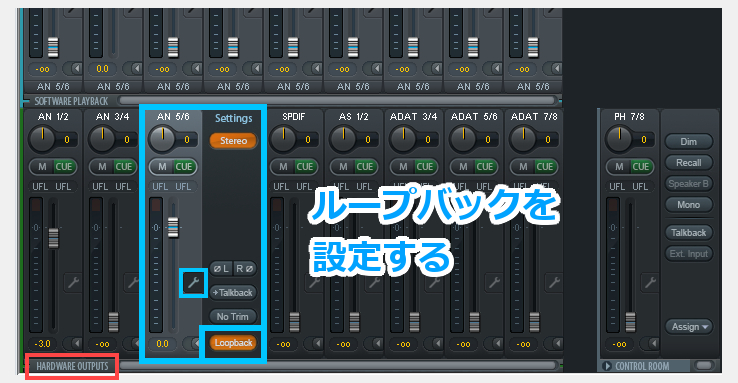Screen dimensions: 738x383
Task: Click the Ext. Input button
Action: click(x=689, y=254)
